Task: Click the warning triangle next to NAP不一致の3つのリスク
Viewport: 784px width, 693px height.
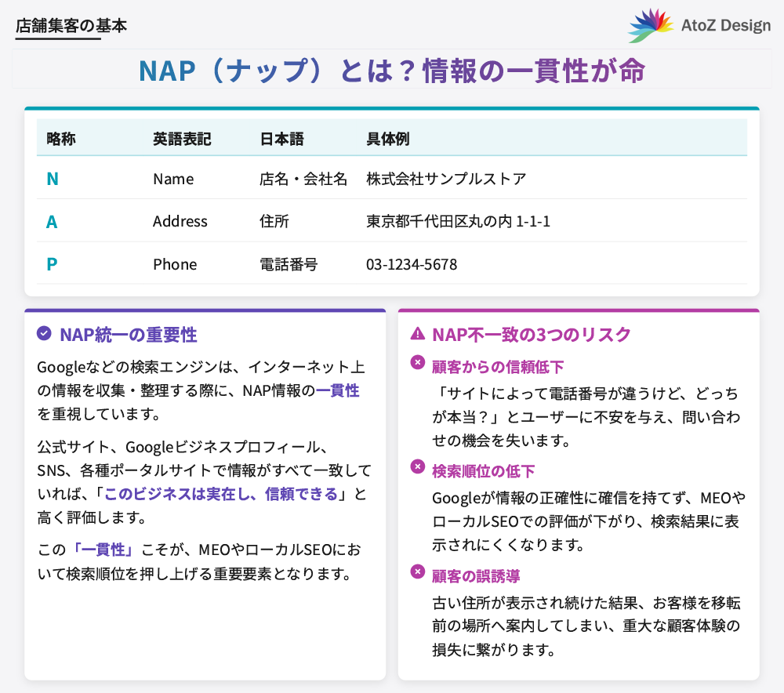Action: (419, 335)
